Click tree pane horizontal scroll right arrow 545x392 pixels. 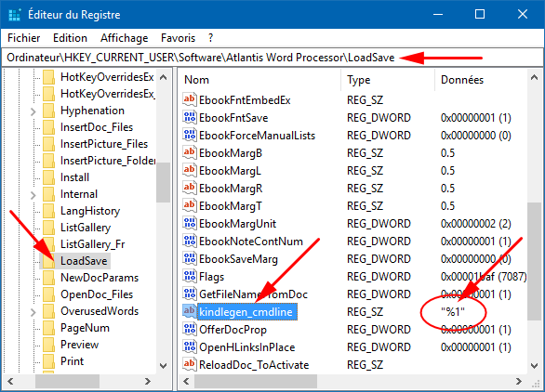[148, 381]
